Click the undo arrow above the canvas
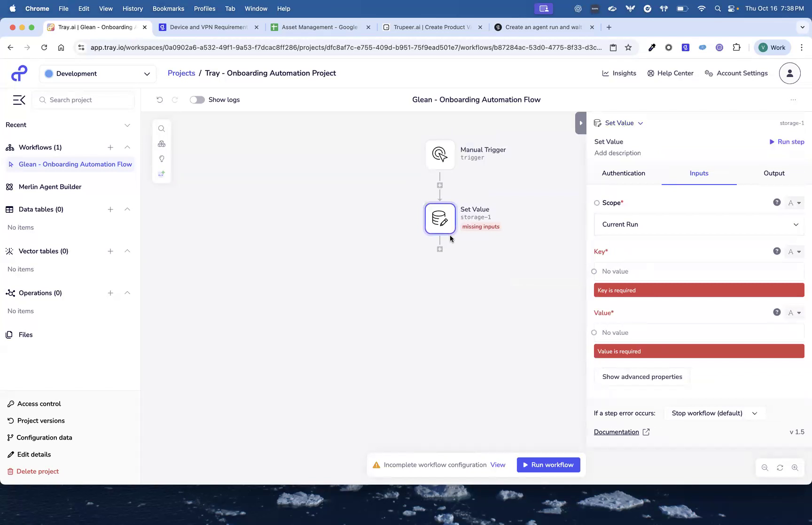This screenshot has height=525, width=812. click(x=159, y=100)
